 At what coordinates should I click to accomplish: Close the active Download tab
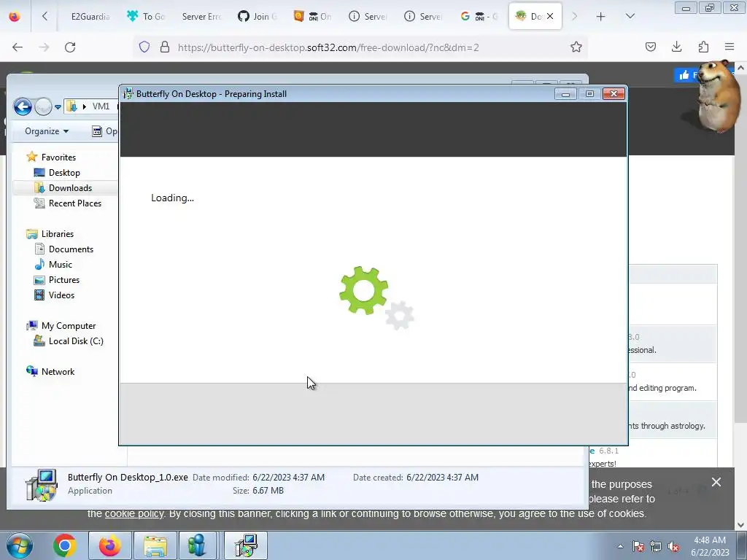click(x=550, y=16)
